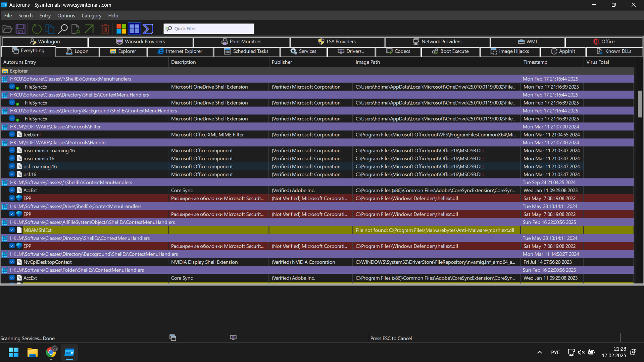Image resolution: width=644 pixels, height=362 pixels.
Task: Click the Windows Start button
Action: (14, 353)
